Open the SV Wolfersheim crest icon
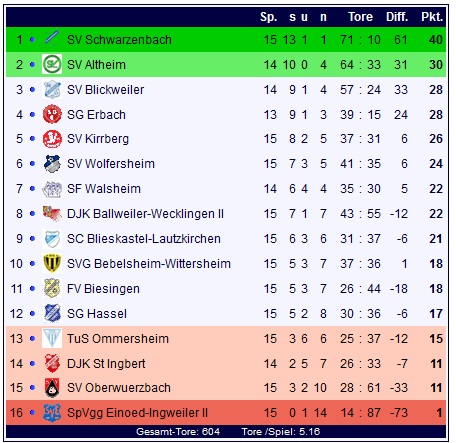The width and height of the screenshot is (456, 443). pyautogui.click(x=52, y=164)
